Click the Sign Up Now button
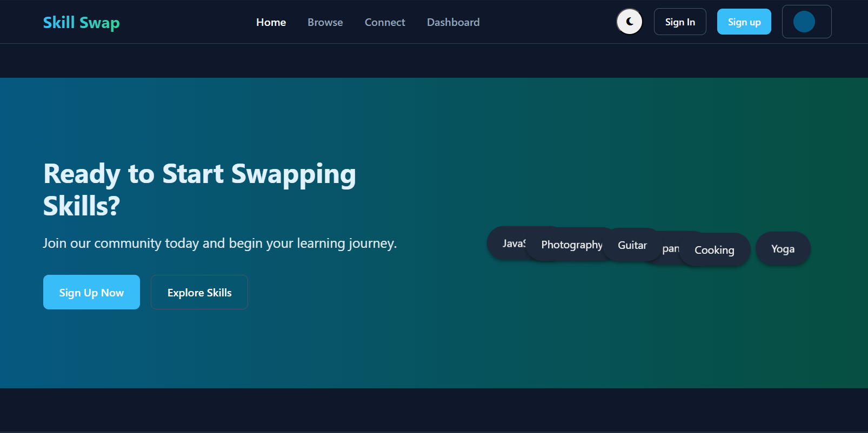The height and width of the screenshot is (433, 868). click(x=91, y=292)
